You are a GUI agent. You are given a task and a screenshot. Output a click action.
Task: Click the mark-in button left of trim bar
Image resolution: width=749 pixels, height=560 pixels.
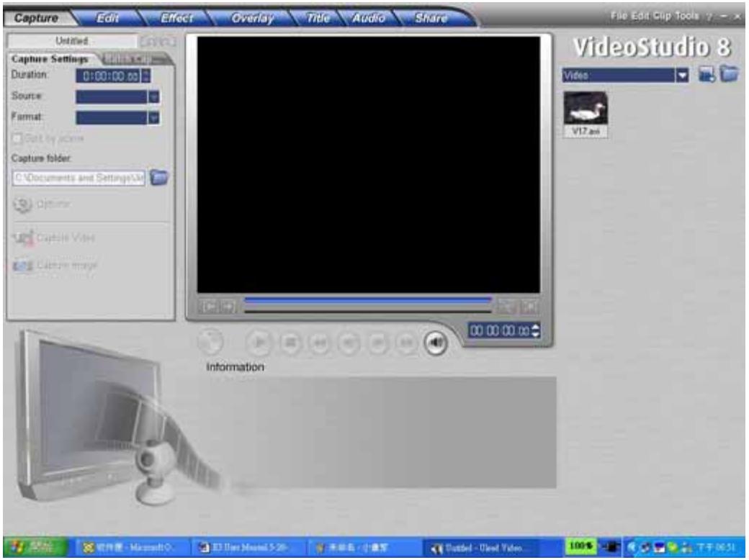click(x=209, y=307)
